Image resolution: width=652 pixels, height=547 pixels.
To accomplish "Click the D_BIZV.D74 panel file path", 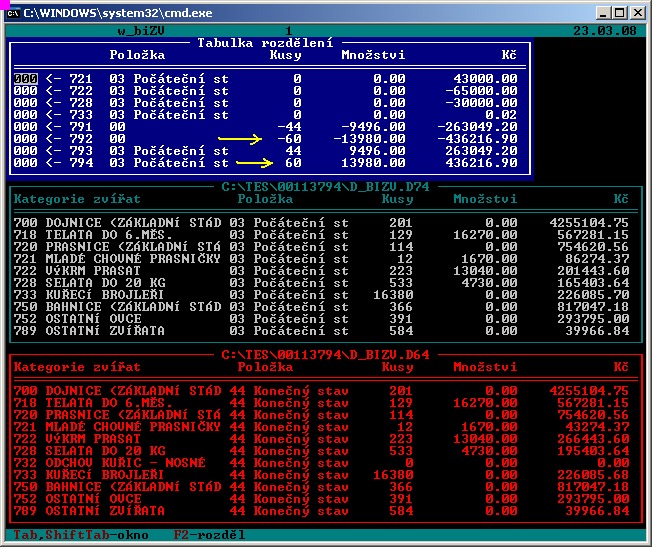I will tap(326, 187).
